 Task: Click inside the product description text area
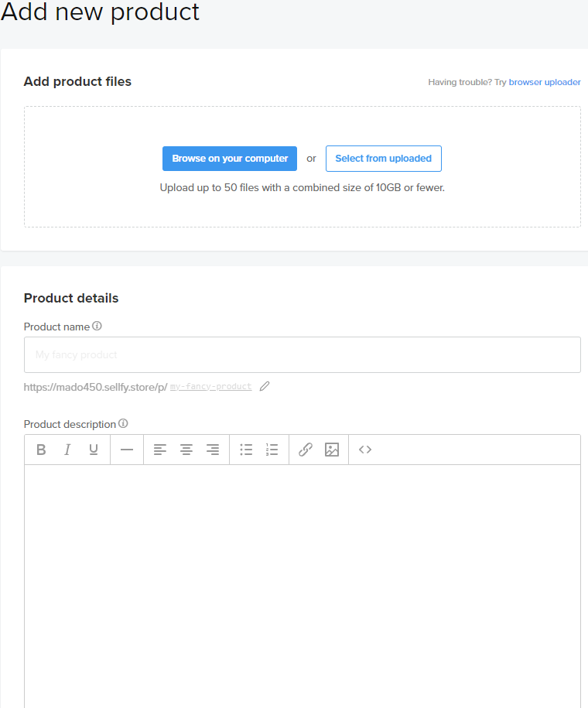[x=302, y=580]
